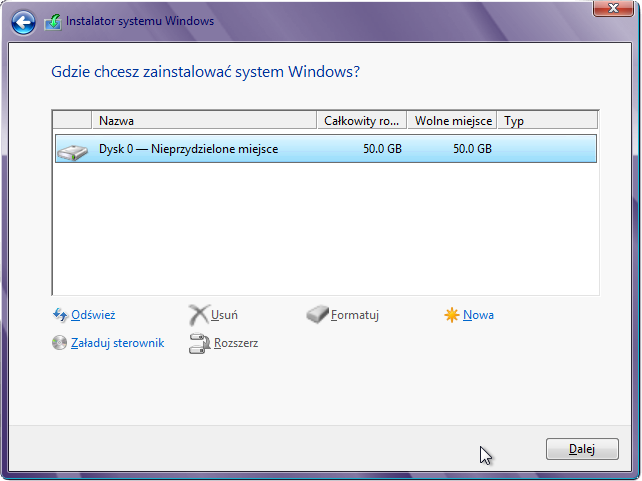Click the refresh arrows icon beside Odśwież
Image resolution: width=642 pixels, height=481 pixels.
[60, 315]
